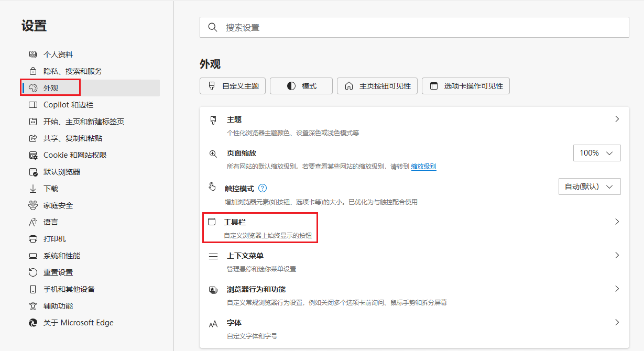Click the 自定义主题 button
Screen dimensions: 644x351
pyautogui.click(x=232, y=85)
